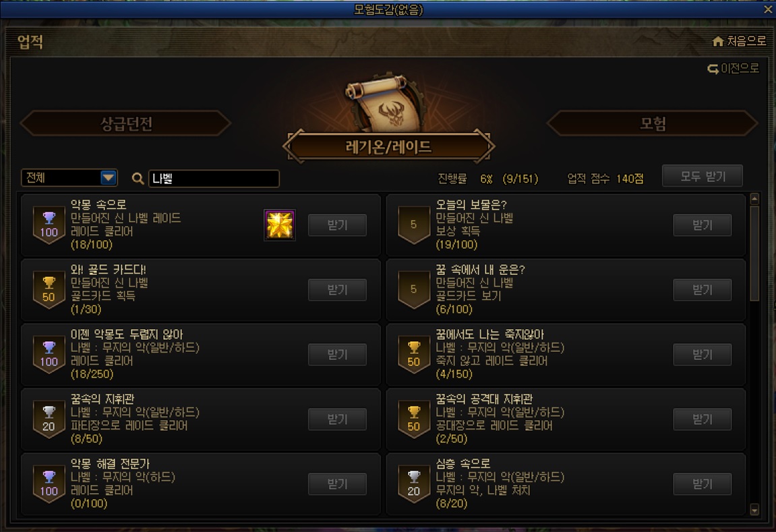This screenshot has width=776, height=532.
Task: Click the 처음으로 home icon
Action: [x=718, y=41]
